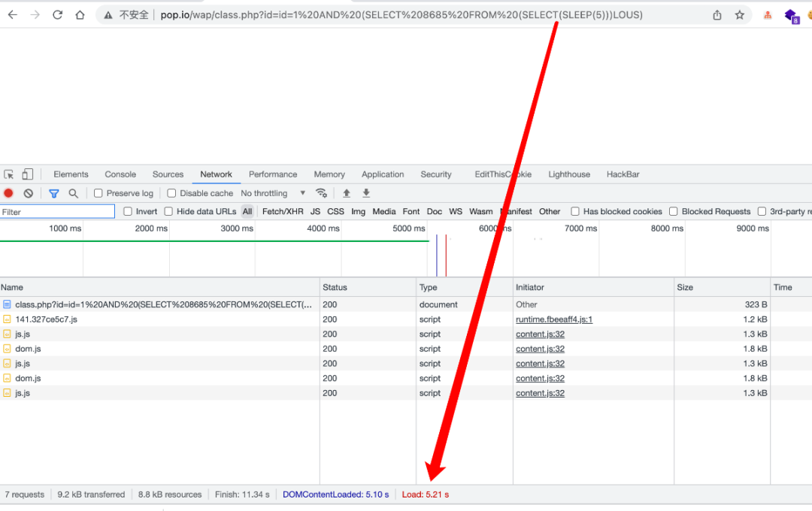Toggle the filter funnel icon
This screenshot has width=812, height=511.
coord(54,193)
